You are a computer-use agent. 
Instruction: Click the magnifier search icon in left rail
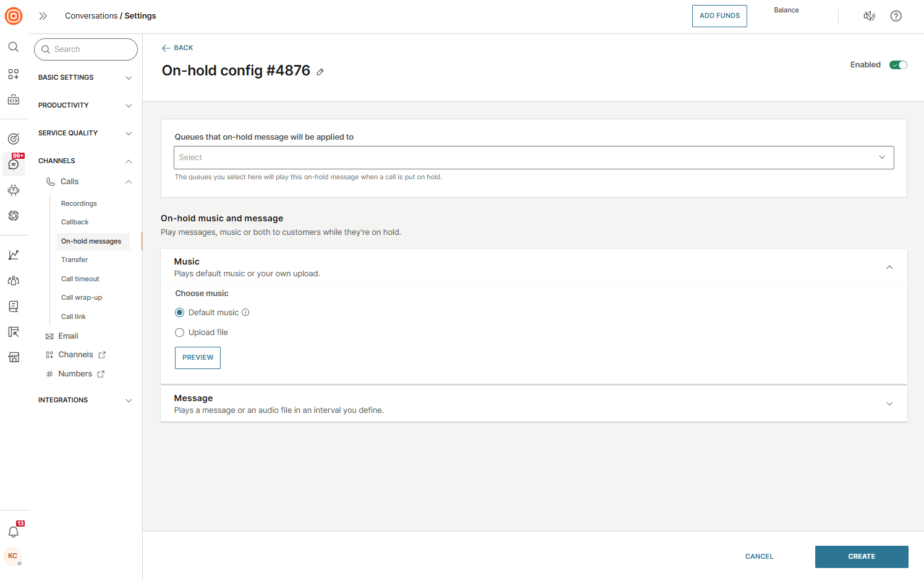[14, 47]
